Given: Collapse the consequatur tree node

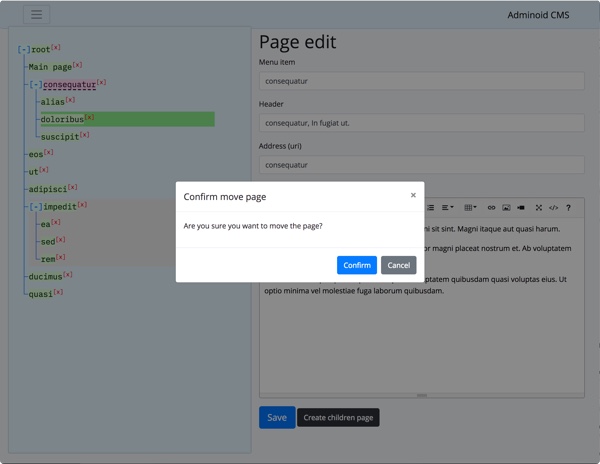Looking at the screenshot, I should [35, 85].
